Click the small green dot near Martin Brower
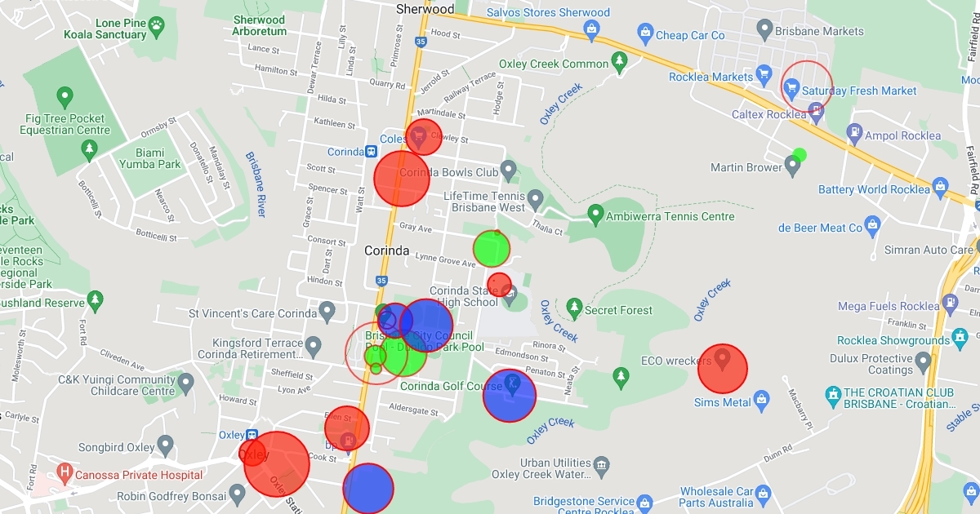 point(800,154)
